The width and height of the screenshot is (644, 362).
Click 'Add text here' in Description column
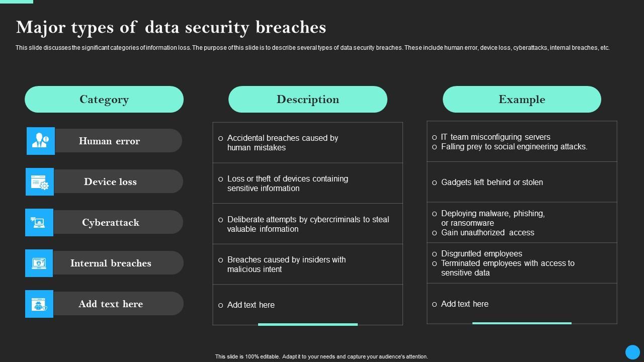click(x=251, y=305)
